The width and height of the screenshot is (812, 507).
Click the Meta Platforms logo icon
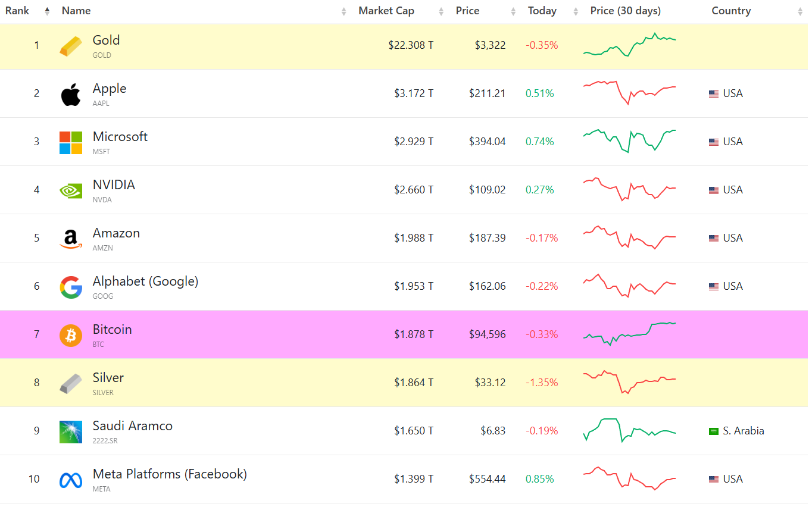tap(70, 479)
